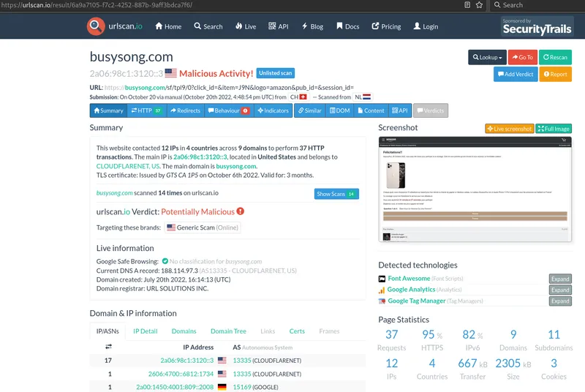Click the Font Awesome flag icon
This screenshot has height=392, width=585.
[382, 279]
